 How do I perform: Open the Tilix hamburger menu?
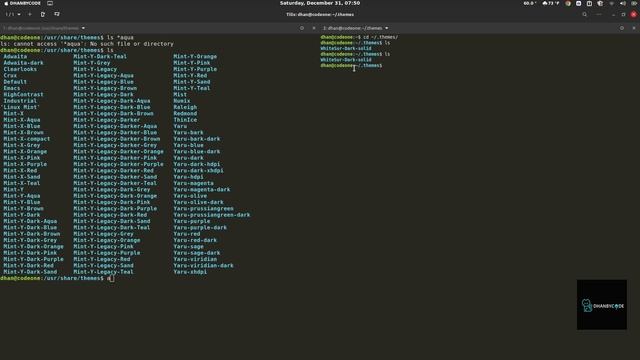[x=599, y=14]
